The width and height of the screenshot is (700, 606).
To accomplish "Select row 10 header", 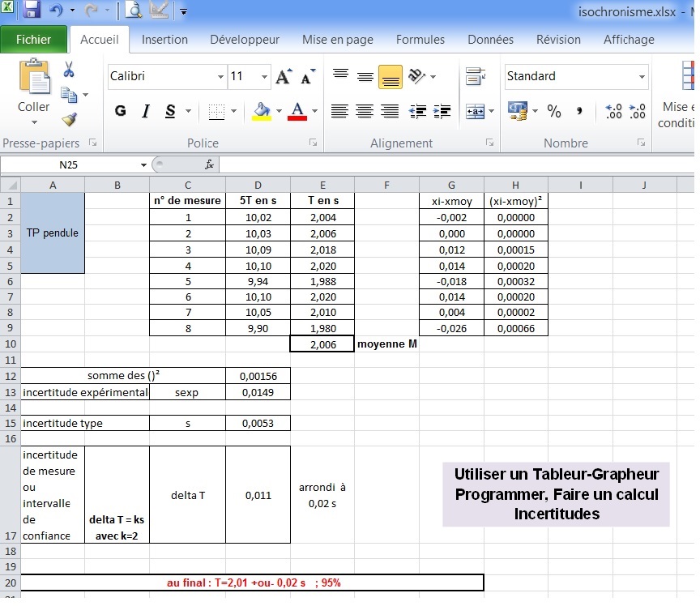I will 11,344.
